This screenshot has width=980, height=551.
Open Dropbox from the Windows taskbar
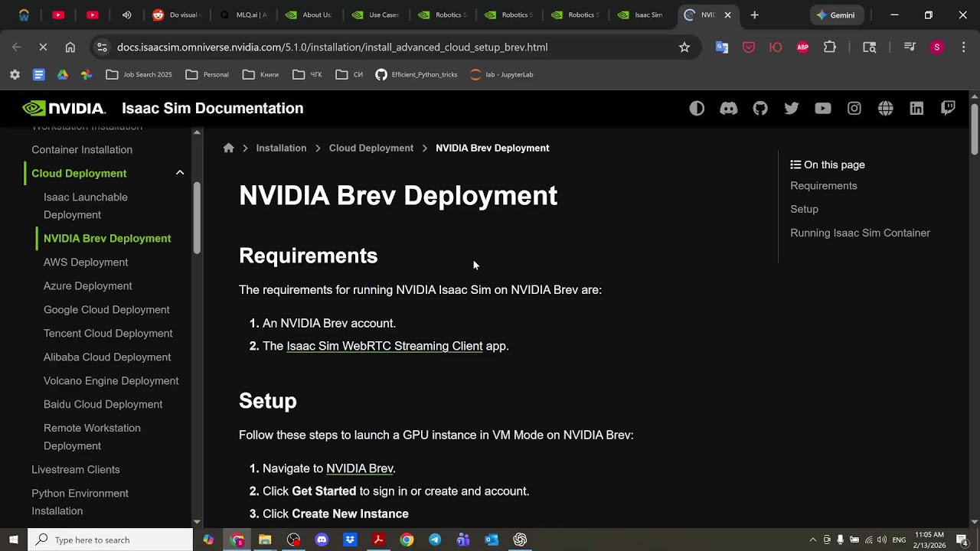[350, 540]
